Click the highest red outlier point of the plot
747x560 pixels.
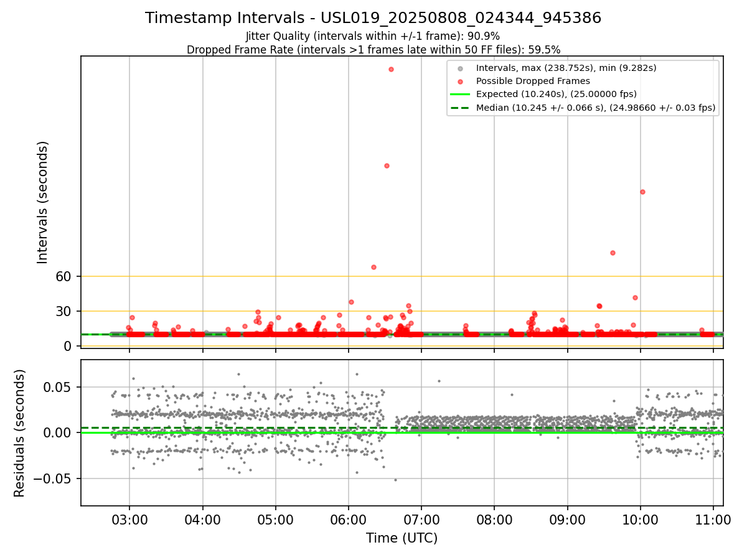(391, 69)
